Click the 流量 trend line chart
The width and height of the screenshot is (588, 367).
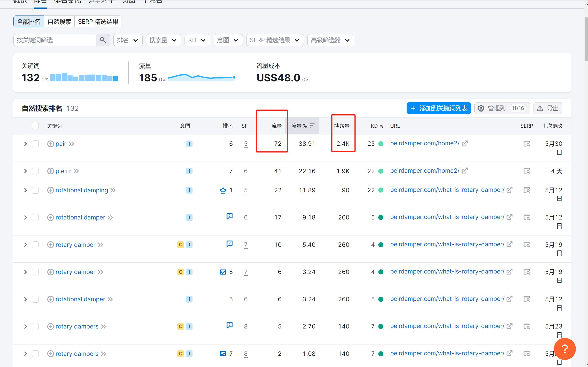pos(201,78)
